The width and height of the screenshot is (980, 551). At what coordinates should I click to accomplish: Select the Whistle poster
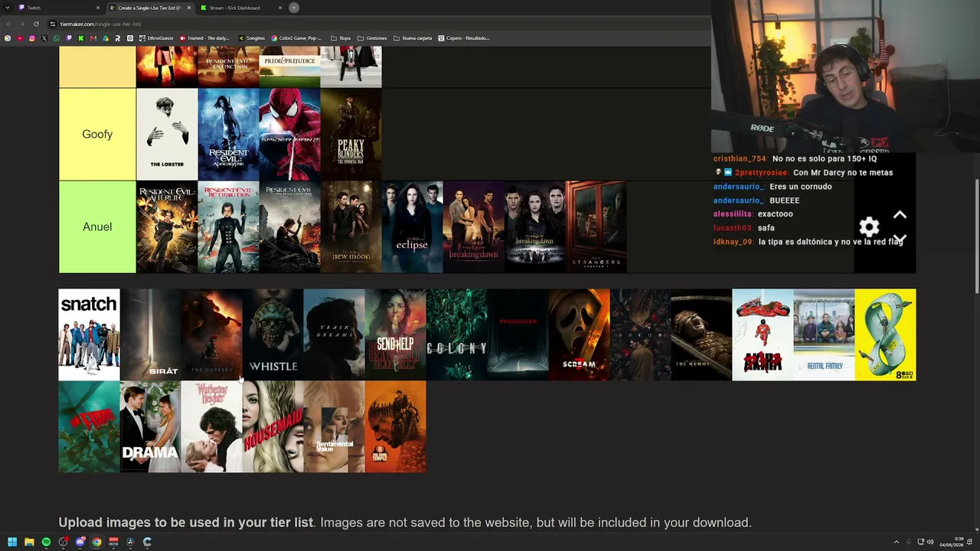pos(273,334)
